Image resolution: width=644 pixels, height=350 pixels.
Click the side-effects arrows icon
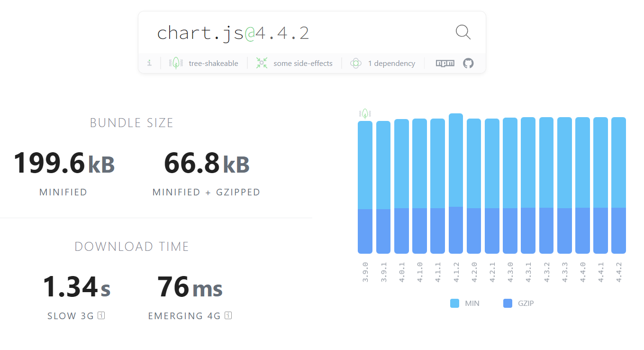[262, 63]
